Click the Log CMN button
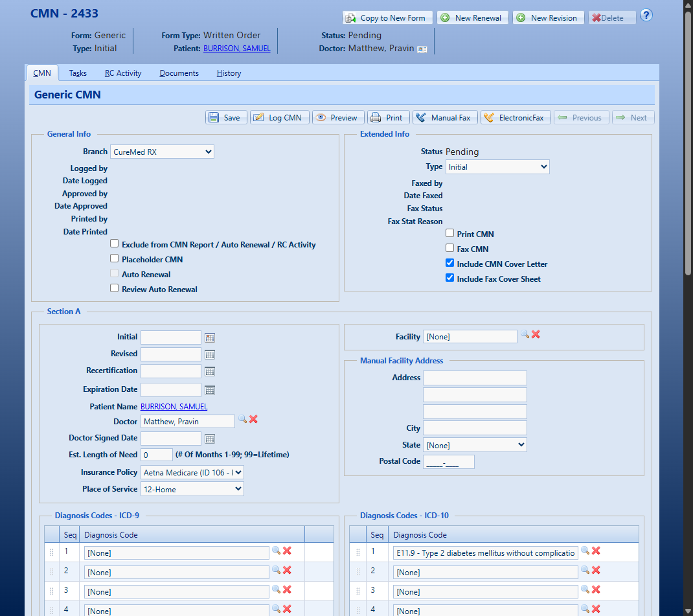This screenshot has width=693, height=616. click(x=279, y=117)
